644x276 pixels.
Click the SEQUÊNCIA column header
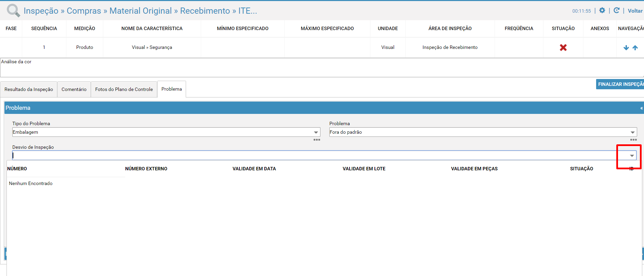(44, 28)
